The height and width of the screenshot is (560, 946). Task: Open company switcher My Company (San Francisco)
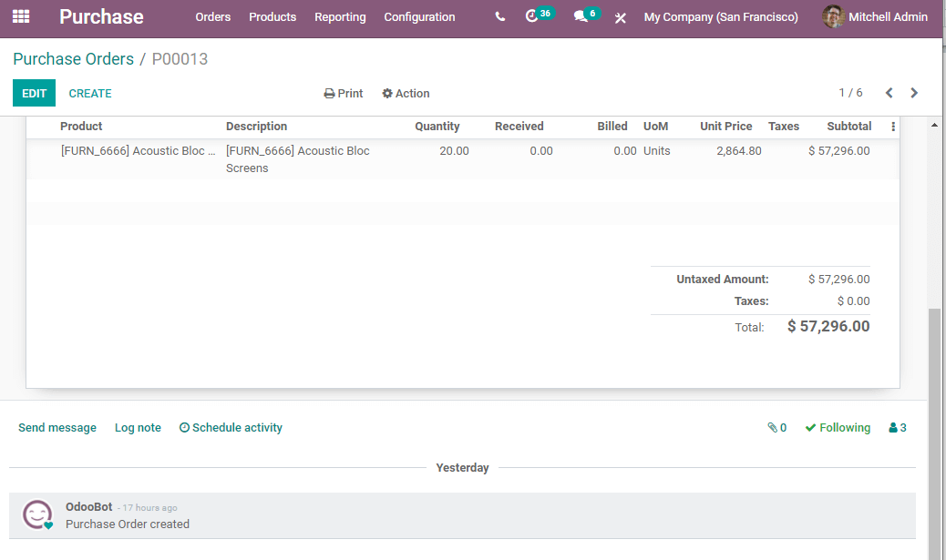click(x=721, y=17)
